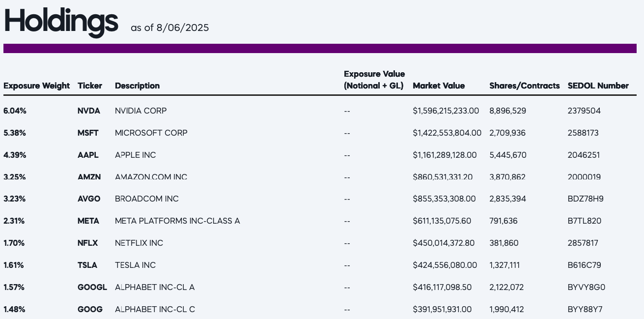This screenshot has width=644, height=319.
Task: Click Tesla's market value $424,556,080.00
Action: click(x=445, y=265)
